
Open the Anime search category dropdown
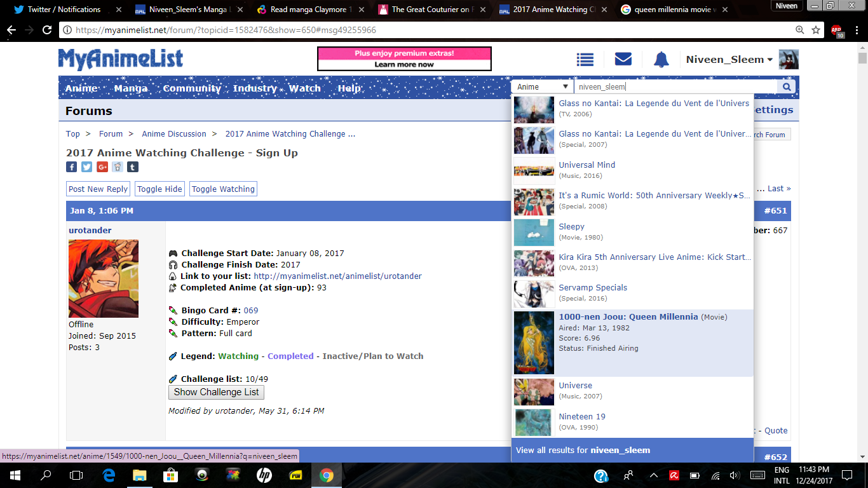[x=542, y=87]
